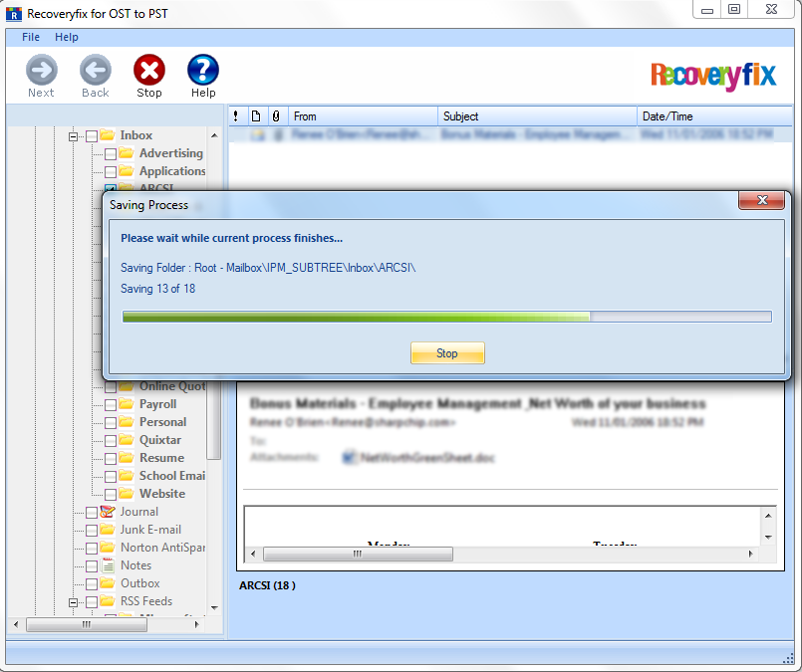Tick the Journal folder checkbox
Image resolution: width=802 pixels, height=672 pixels.
(92, 513)
